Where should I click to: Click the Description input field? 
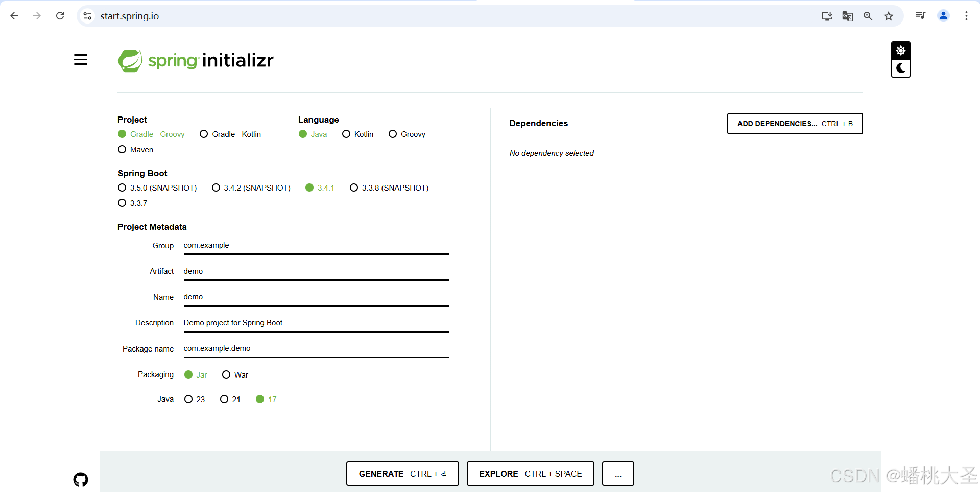(x=316, y=323)
